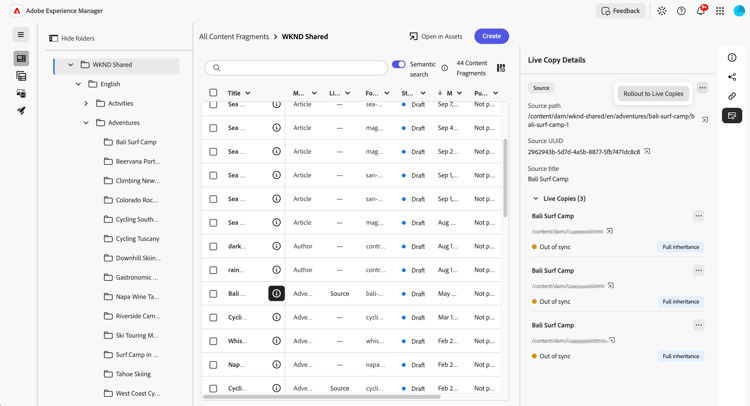Image resolution: width=750 pixels, height=406 pixels.
Task: Click Open in Assets
Action: [x=436, y=36]
